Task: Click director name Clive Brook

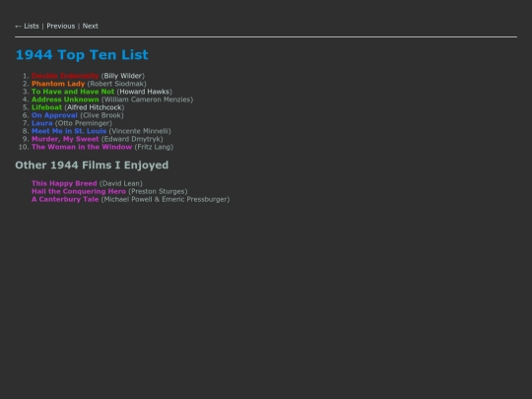Action: point(101,115)
